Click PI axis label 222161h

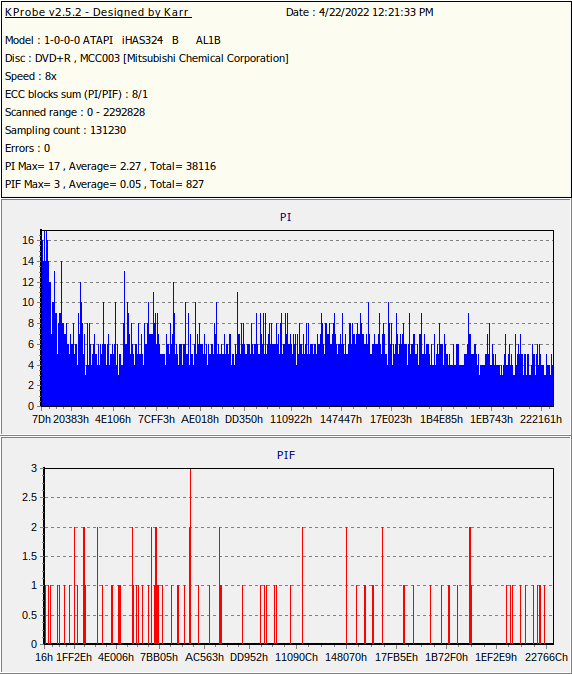click(541, 419)
